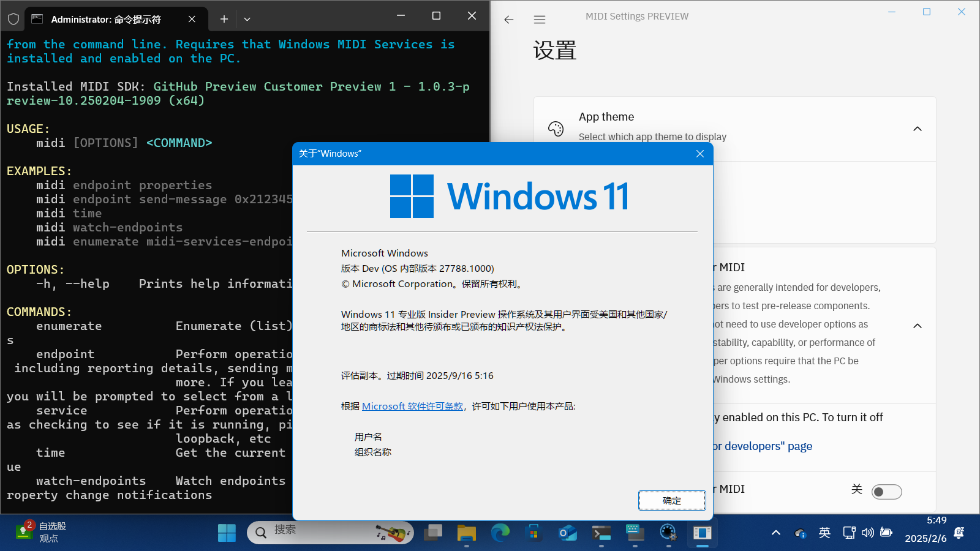Click the battery tray icon

coord(886,533)
